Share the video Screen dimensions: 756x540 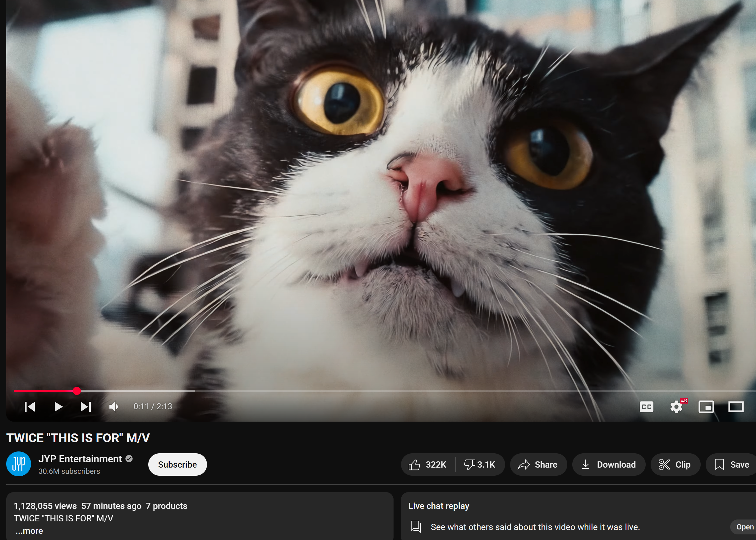538,464
